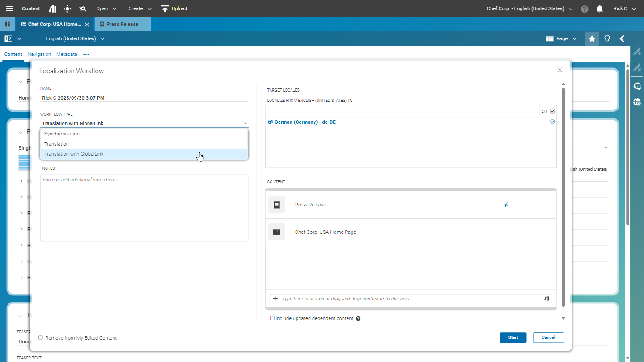Viewport: 644px width, 362px height.
Task: Click the lightbulb feedback icon
Action: pos(607,38)
